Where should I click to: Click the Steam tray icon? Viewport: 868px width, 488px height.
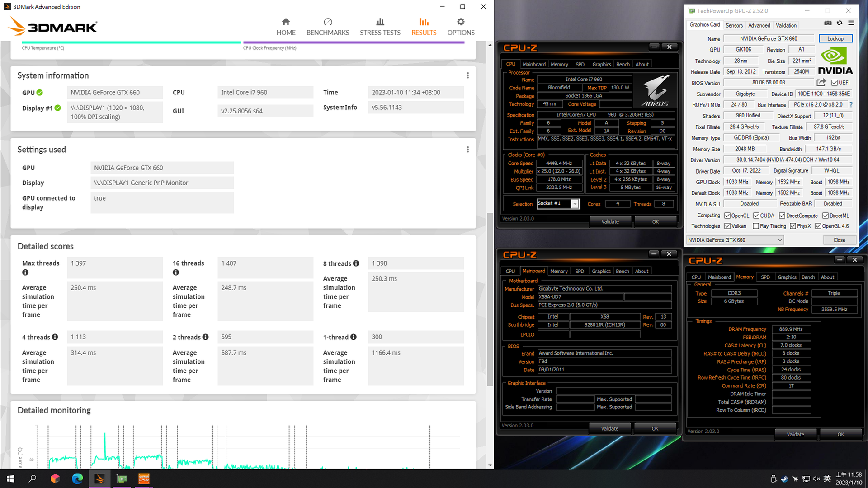784,479
